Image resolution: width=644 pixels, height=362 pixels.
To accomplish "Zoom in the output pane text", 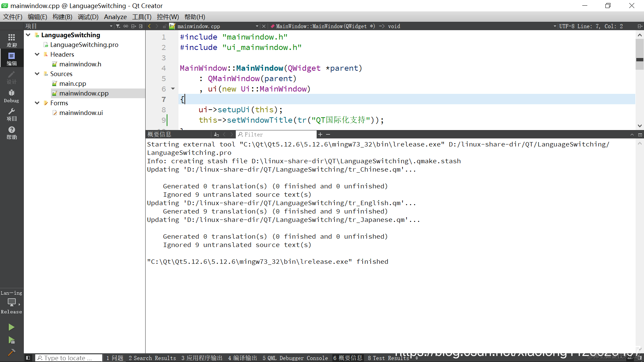I will [x=320, y=134].
